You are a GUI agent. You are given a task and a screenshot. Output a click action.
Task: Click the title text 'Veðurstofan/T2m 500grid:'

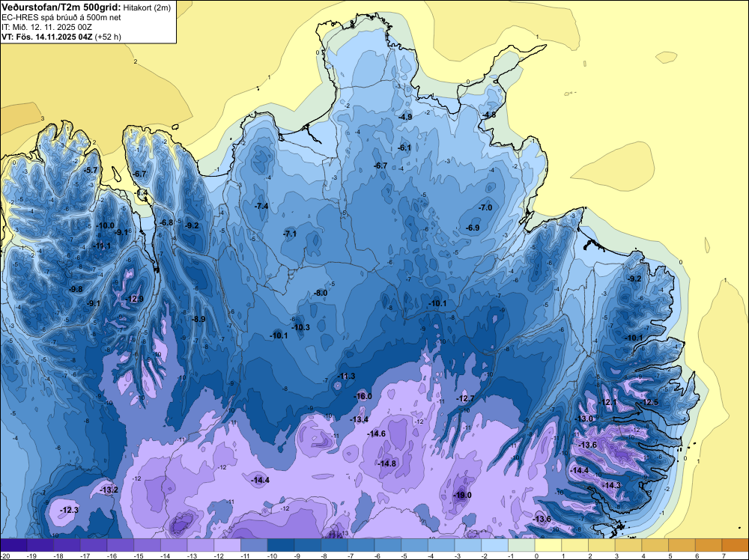61,7
